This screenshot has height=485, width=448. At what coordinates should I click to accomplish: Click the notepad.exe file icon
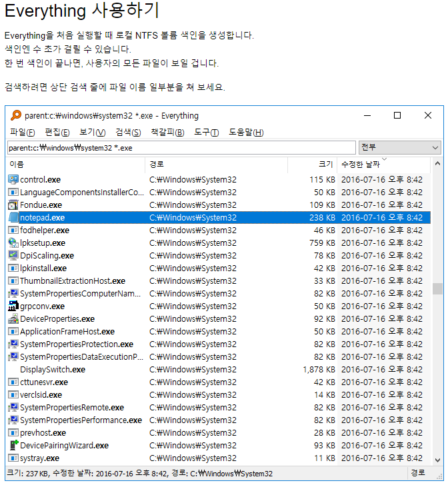(x=13, y=217)
